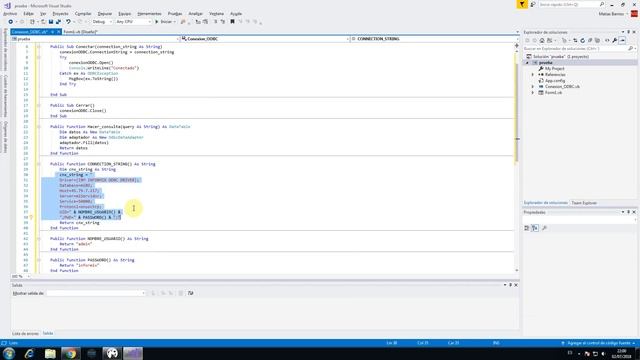This screenshot has height=360, width=640.
Task: Click the Matias Barrios account name
Action: click(x=611, y=14)
